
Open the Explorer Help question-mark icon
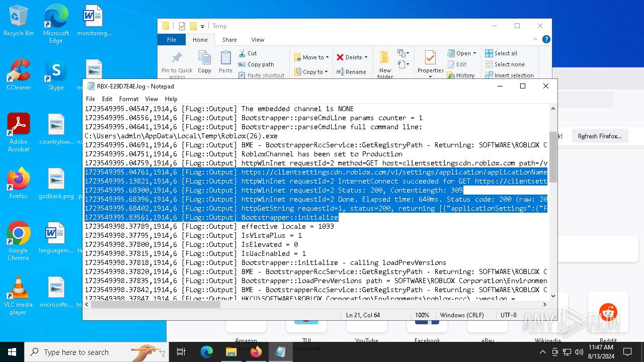point(546,39)
